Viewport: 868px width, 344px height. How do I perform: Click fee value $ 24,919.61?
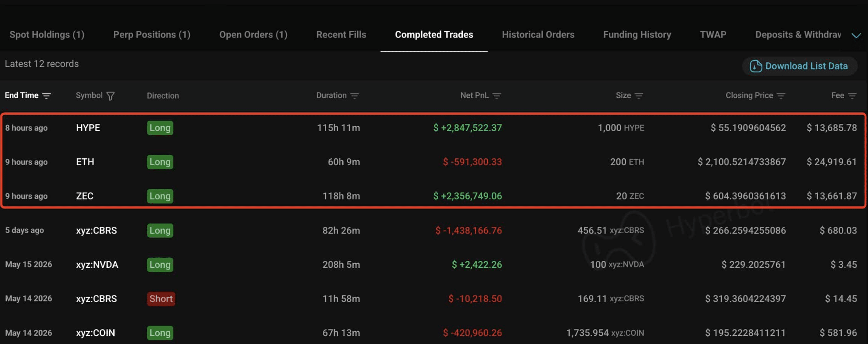pos(832,162)
